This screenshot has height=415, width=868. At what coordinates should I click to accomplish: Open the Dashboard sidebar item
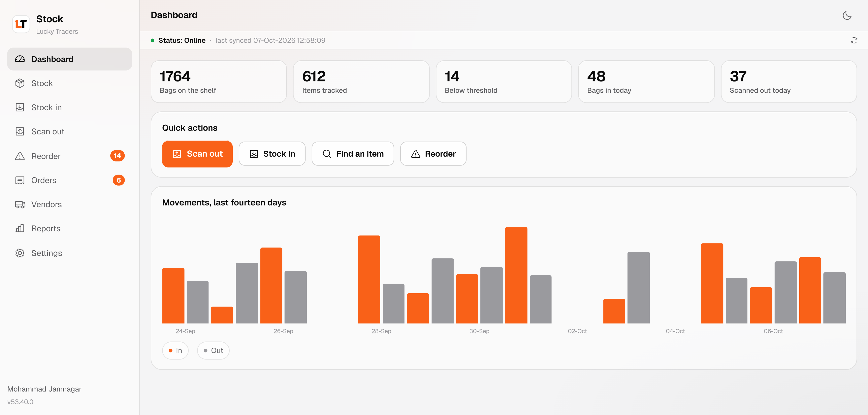(x=69, y=59)
